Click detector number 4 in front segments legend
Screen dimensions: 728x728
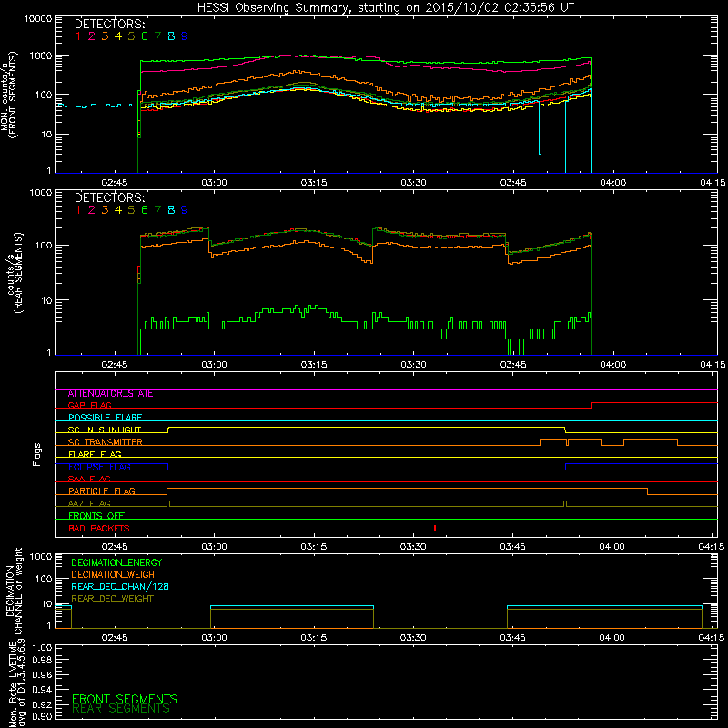tap(118, 36)
